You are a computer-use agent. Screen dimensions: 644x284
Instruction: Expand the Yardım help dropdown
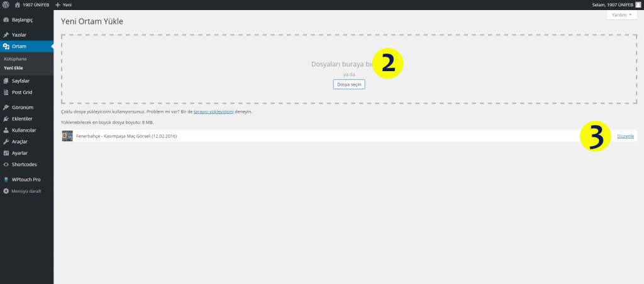[x=622, y=14]
